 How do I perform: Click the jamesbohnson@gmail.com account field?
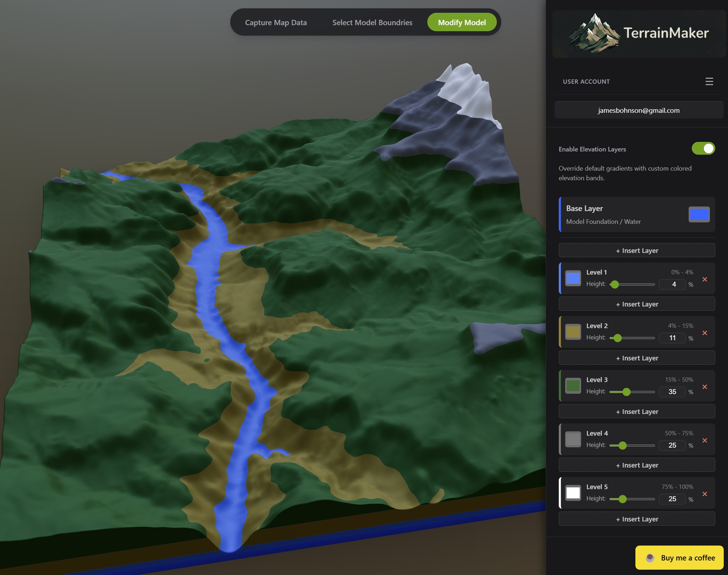point(639,110)
